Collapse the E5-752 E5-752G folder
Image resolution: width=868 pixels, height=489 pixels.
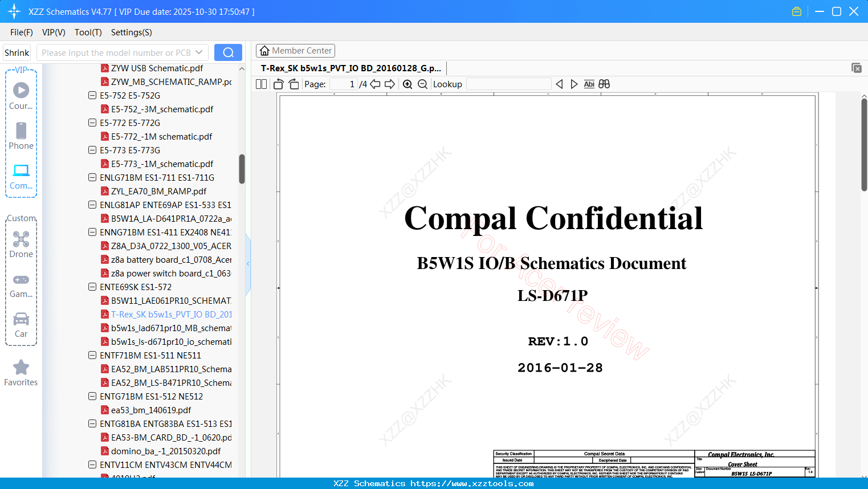[92, 95]
